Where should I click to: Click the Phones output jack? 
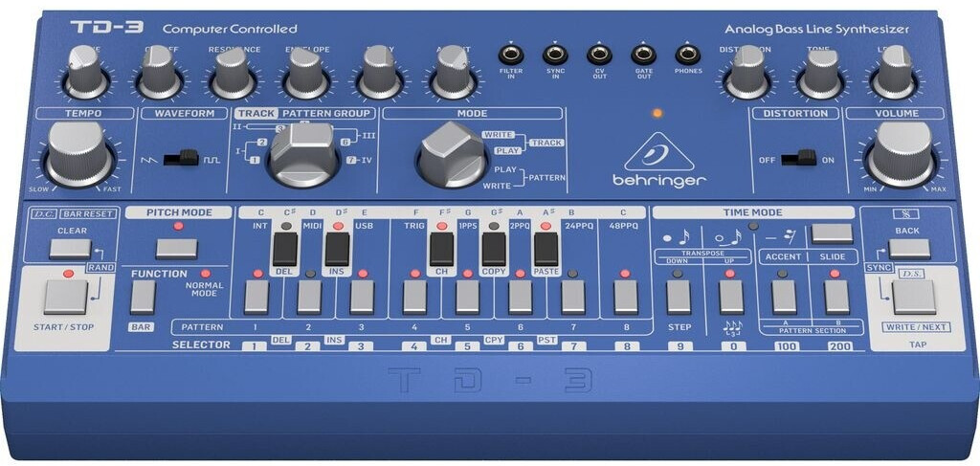click(687, 54)
